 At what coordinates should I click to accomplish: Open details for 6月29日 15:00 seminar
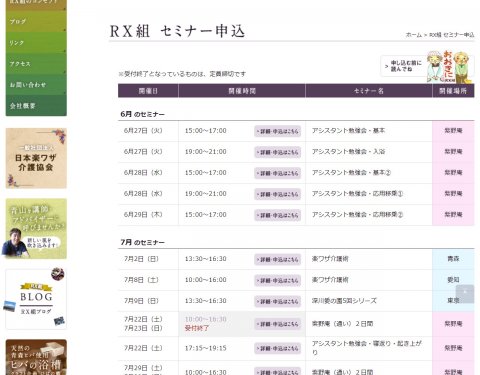[278, 215]
